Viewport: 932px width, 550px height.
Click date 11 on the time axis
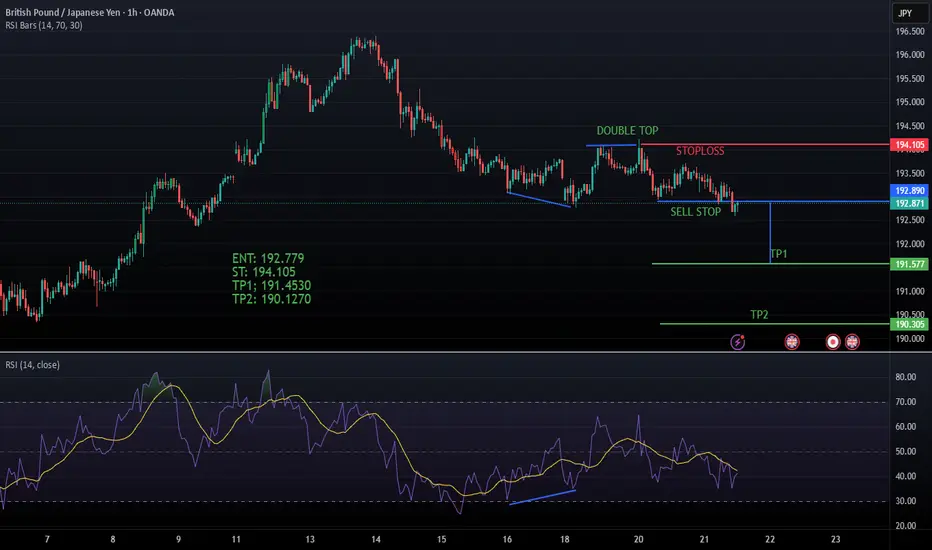point(236,539)
